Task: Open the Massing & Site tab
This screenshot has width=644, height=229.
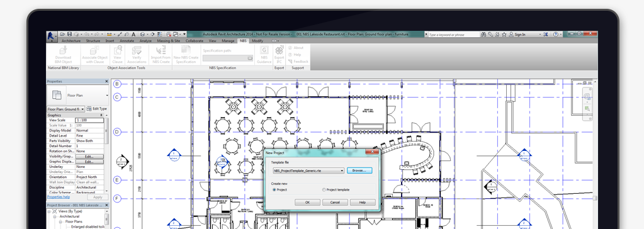Action: click(168, 41)
